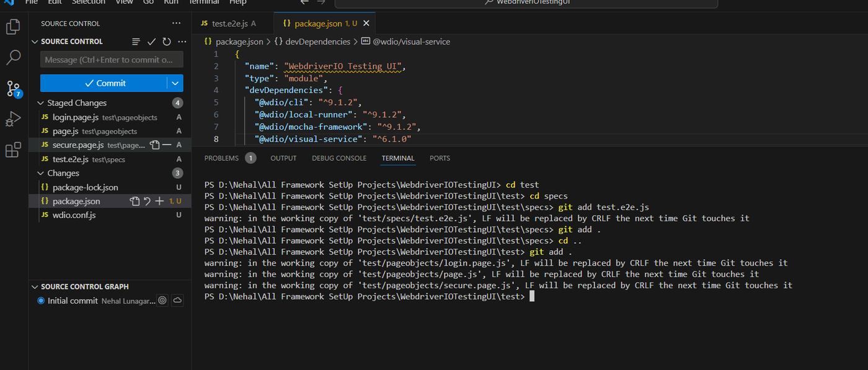Switch to DEBUG CONSOLE panel tab
868x370 pixels.
click(x=339, y=158)
